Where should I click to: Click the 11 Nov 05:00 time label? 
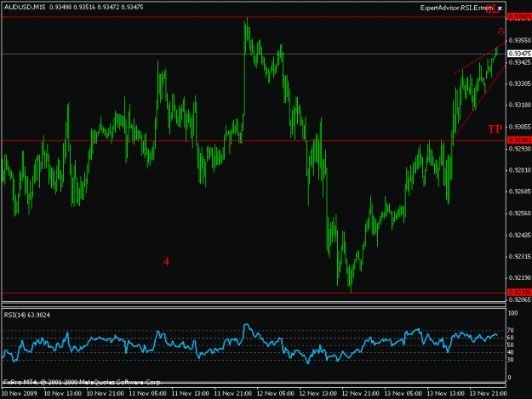(148, 394)
